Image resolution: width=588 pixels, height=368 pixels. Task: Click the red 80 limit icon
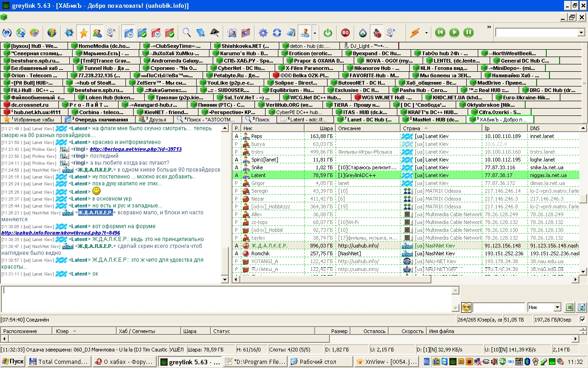[345, 33]
